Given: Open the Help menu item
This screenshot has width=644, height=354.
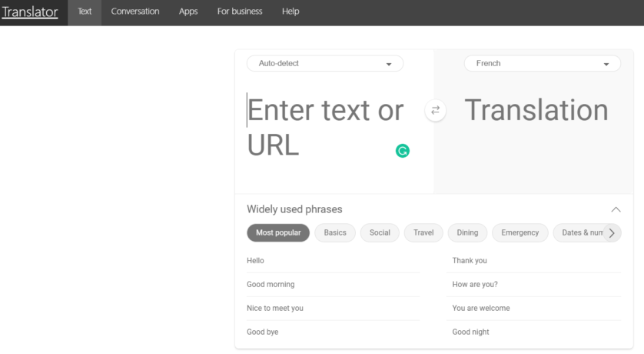Looking at the screenshot, I should [x=290, y=12].
